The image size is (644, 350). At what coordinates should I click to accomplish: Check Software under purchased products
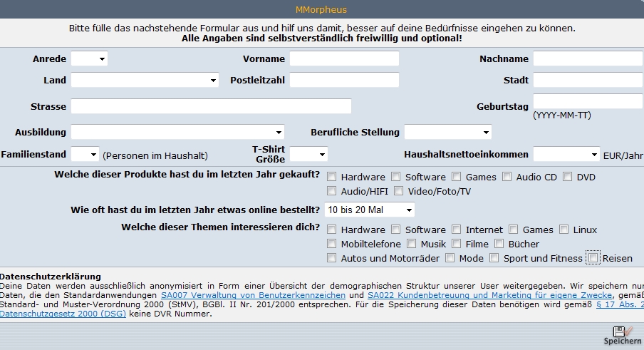pyautogui.click(x=395, y=177)
